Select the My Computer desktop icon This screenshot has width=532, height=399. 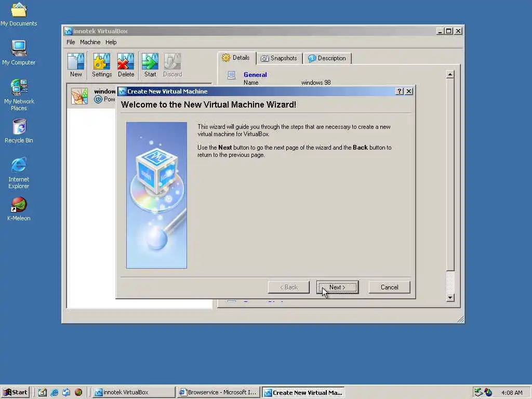coord(19,53)
